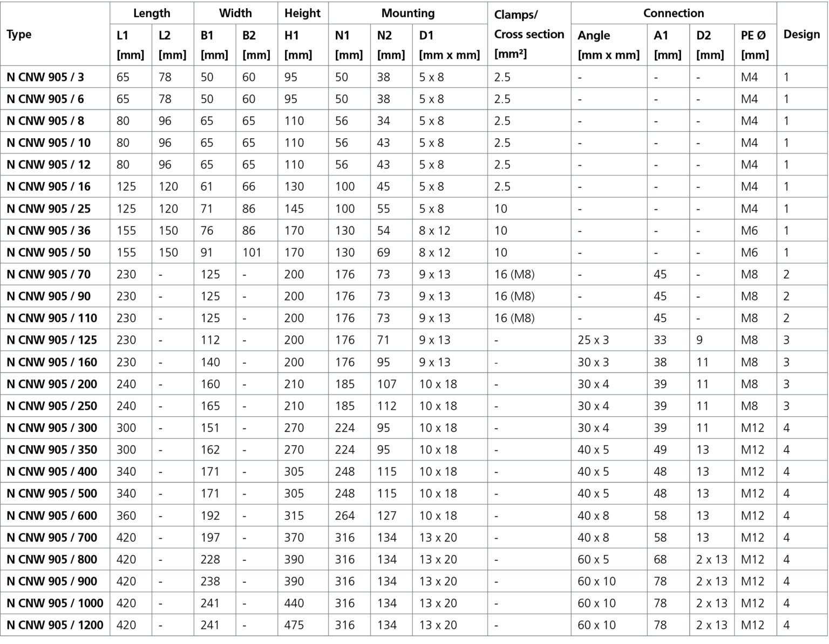Select the row label N CNW 905 / 6

(x=45, y=99)
